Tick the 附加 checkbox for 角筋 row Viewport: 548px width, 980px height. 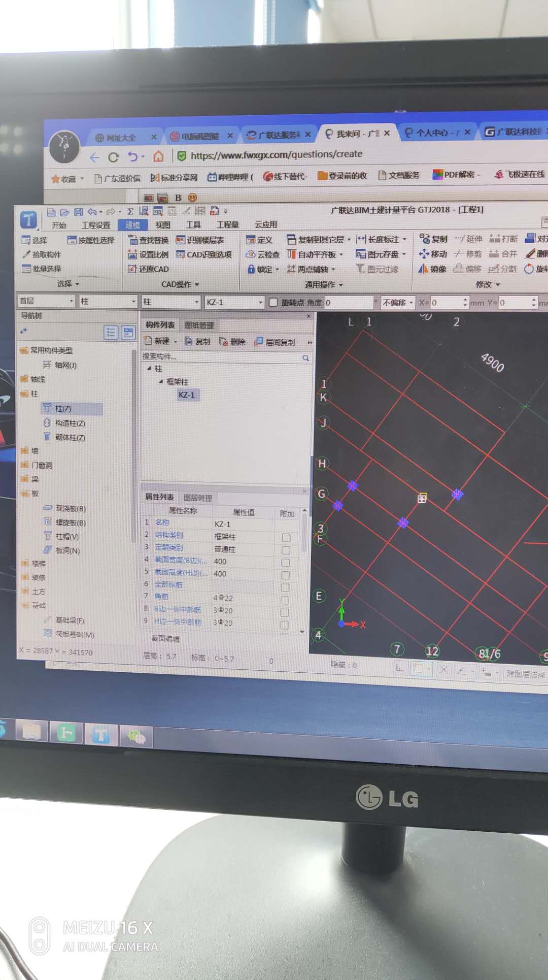click(285, 600)
